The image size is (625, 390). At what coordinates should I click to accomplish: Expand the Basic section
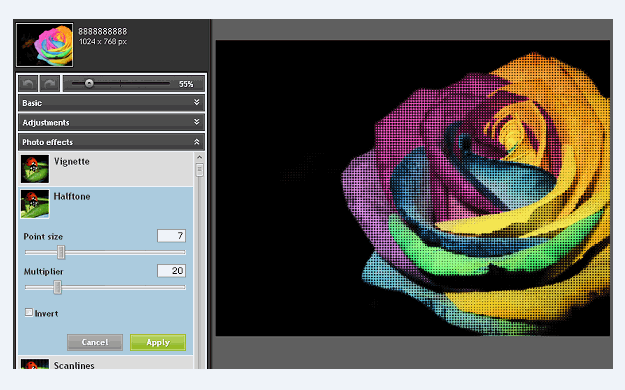tap(112, 103)
